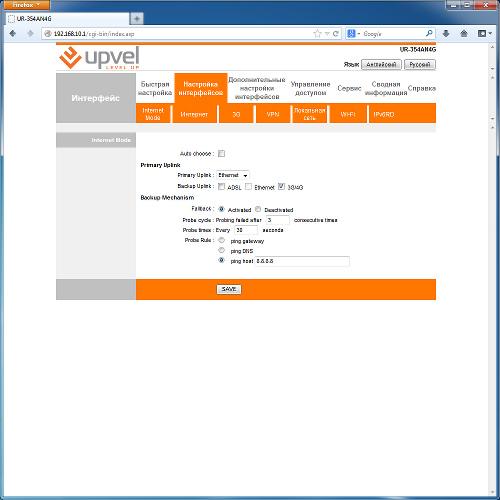Uncheck the 3G/4G backup uplink box
Screen dimensions: 500x500
tap(281, 187)
